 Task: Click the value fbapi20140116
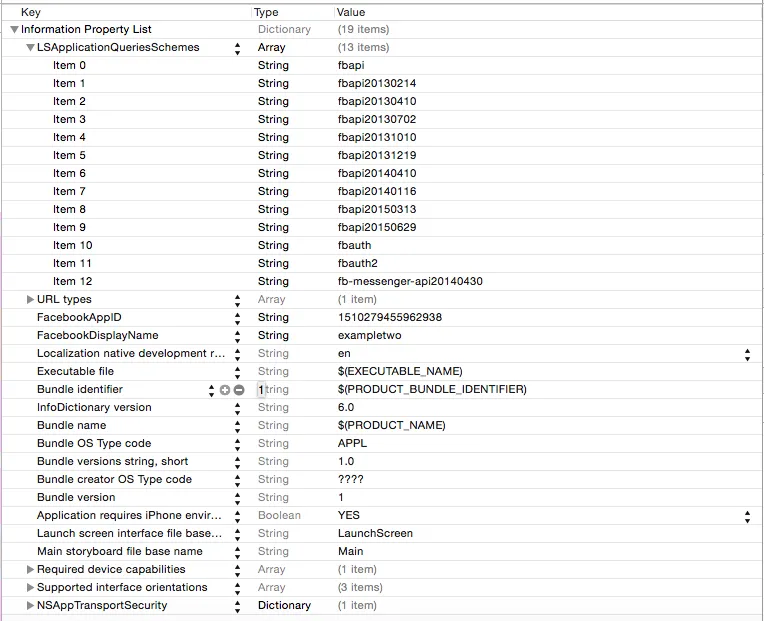(x=377, y=191)
